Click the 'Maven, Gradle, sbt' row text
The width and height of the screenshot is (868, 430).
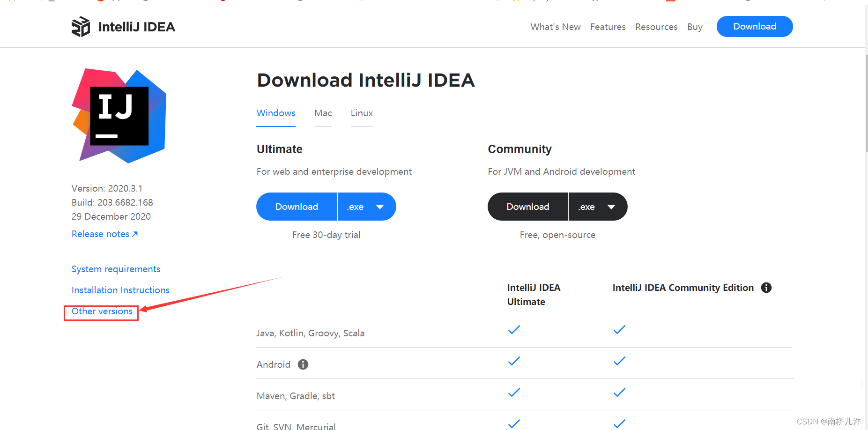pos(296,396)
